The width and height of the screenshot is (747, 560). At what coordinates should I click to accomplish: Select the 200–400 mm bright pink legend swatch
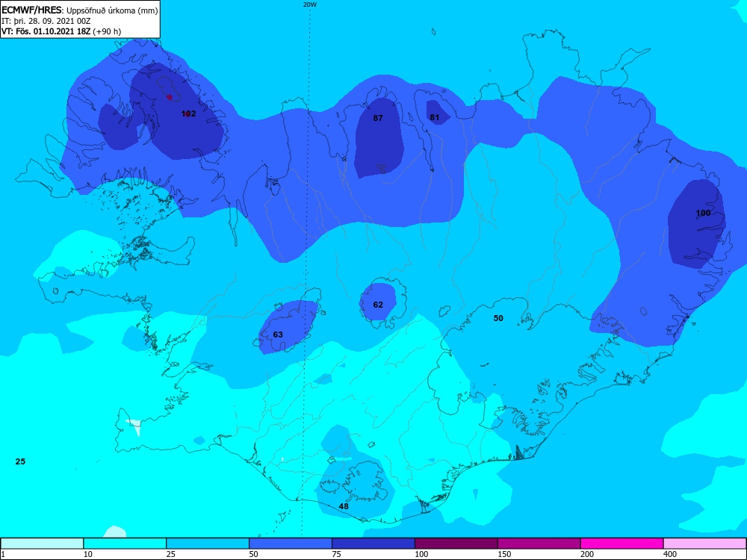click(622, 544)
